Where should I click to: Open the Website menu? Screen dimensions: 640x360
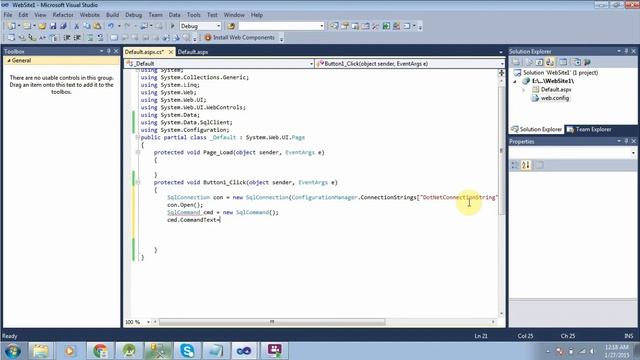click(x=90, y=15)
